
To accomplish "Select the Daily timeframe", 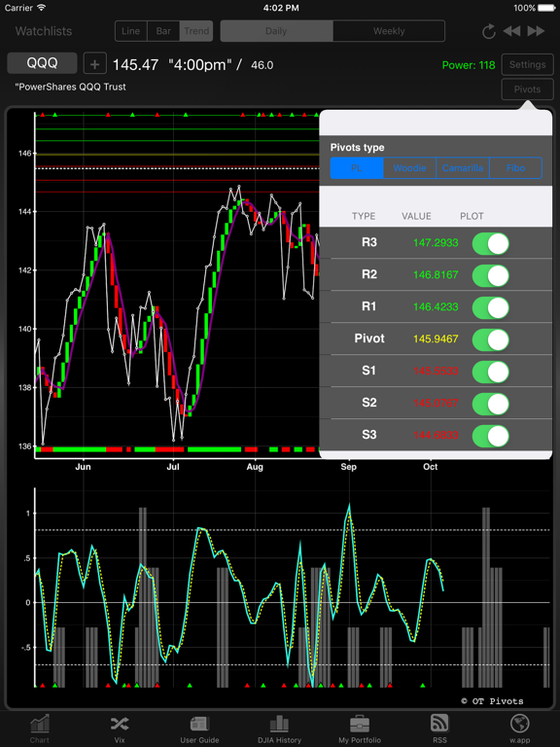I will click(x=276, y=31).
